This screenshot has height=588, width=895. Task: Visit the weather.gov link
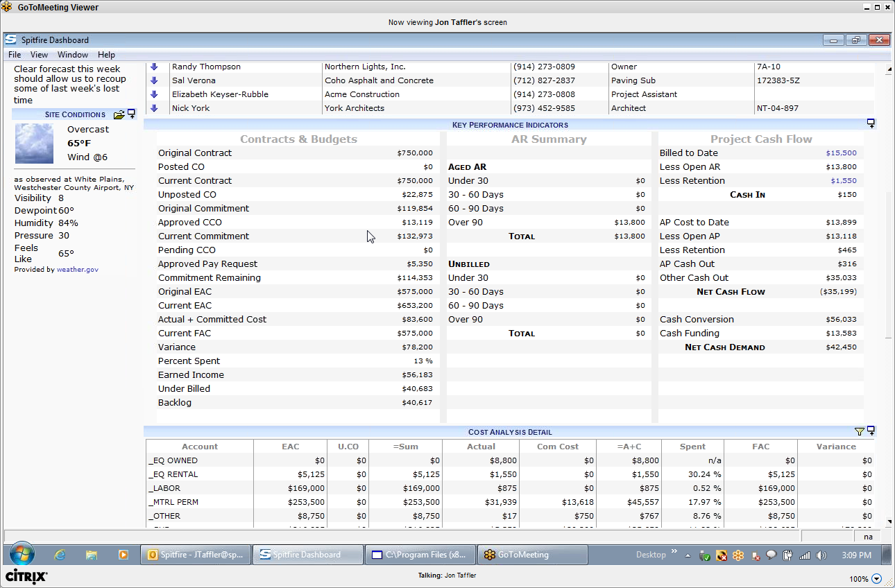pyautogui.click(x=77, y=269)
